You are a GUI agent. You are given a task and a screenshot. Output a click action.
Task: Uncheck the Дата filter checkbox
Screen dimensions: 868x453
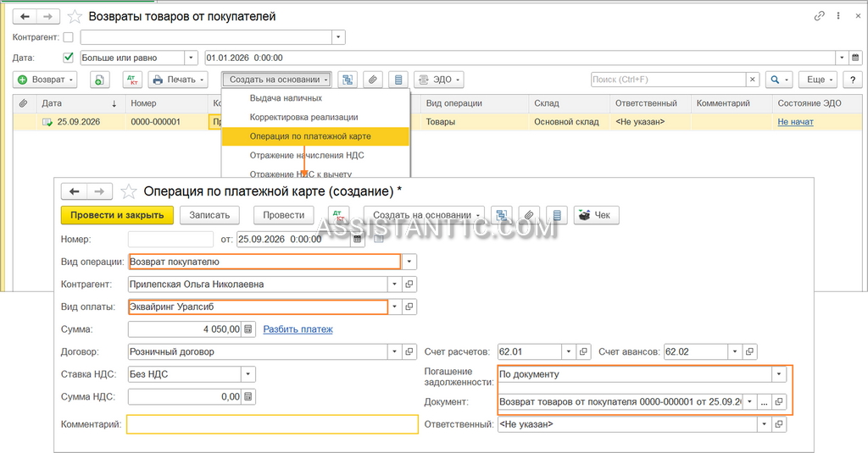coord(68,58)
